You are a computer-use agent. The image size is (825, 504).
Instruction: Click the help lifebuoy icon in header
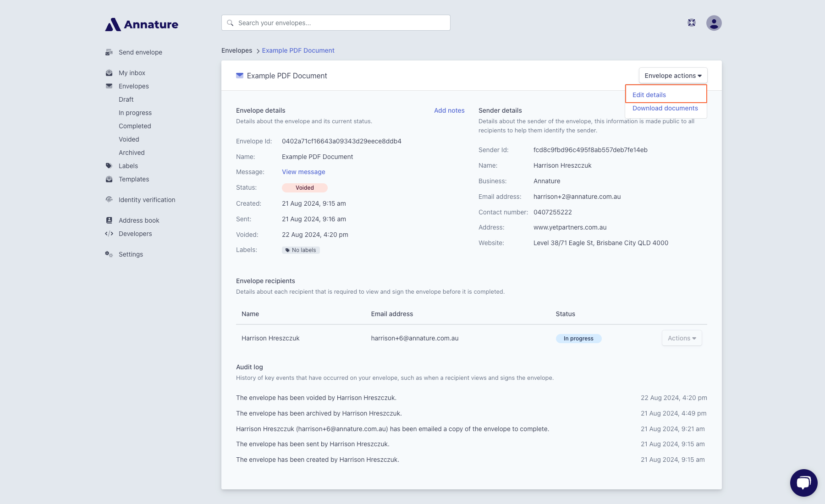692,23
